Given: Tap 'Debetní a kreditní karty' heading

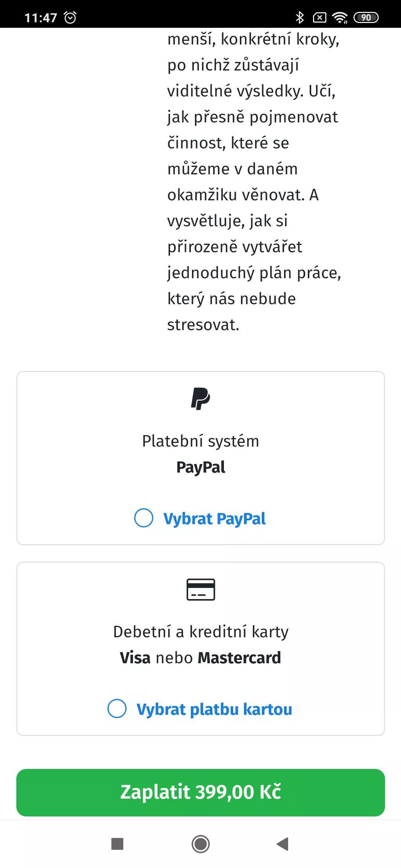Looking at the screenshot, I should click(x=201, y=632).
